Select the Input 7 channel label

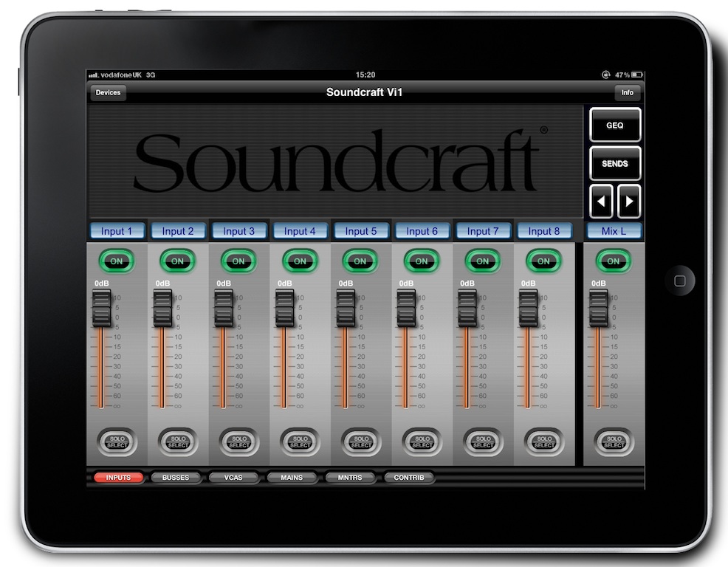pos(483,231)
